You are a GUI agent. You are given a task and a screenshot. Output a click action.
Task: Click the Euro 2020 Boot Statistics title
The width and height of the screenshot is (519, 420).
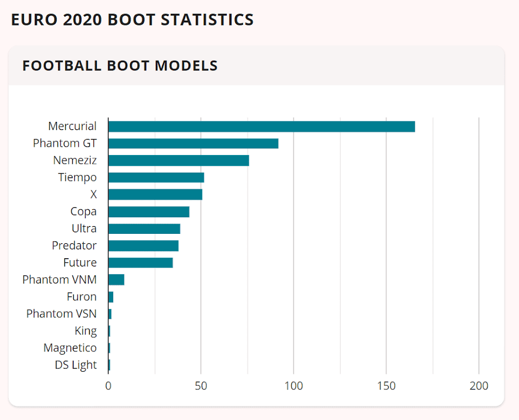coord(132,20)
